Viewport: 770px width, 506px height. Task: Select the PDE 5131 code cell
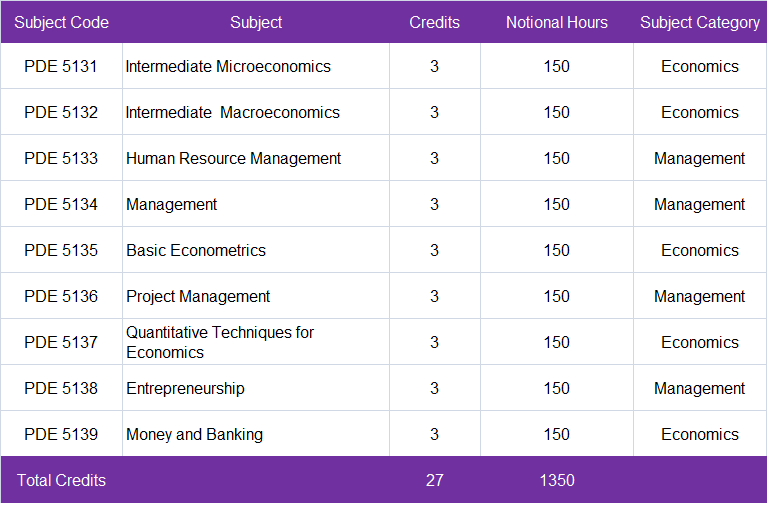point(61,67)
